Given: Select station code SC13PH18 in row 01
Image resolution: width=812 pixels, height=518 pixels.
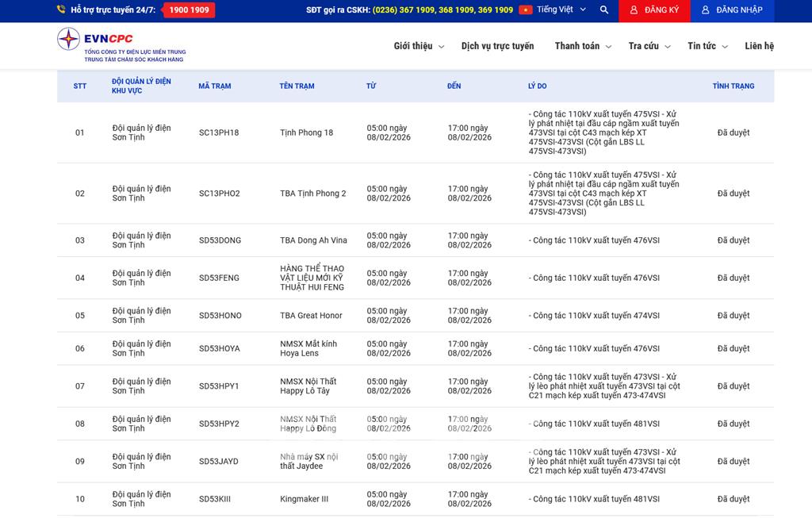Looking at the screenshot, I should 219,132.
